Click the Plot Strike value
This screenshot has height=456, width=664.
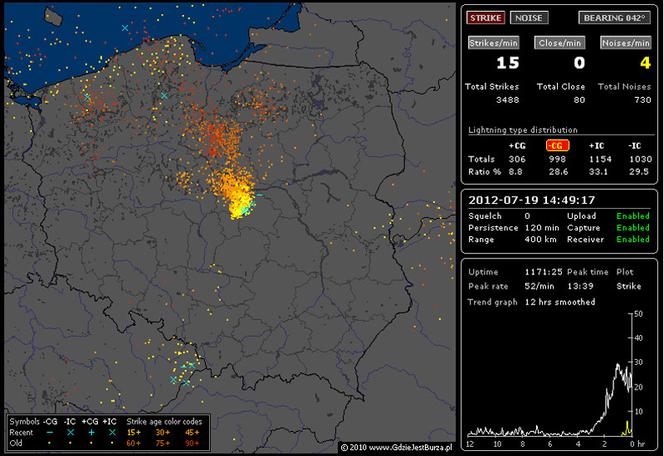click(629, 286)
